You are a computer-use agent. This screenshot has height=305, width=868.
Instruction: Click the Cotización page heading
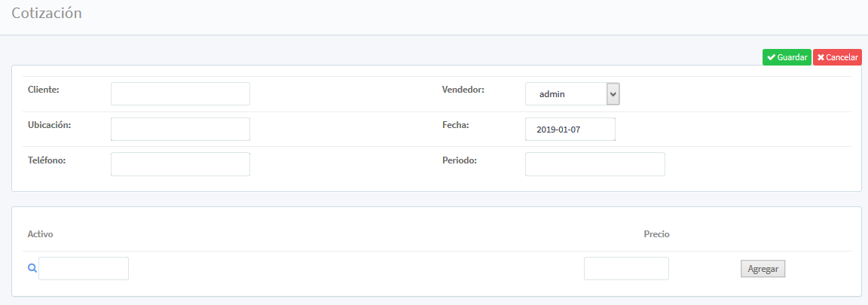(47, 14)
